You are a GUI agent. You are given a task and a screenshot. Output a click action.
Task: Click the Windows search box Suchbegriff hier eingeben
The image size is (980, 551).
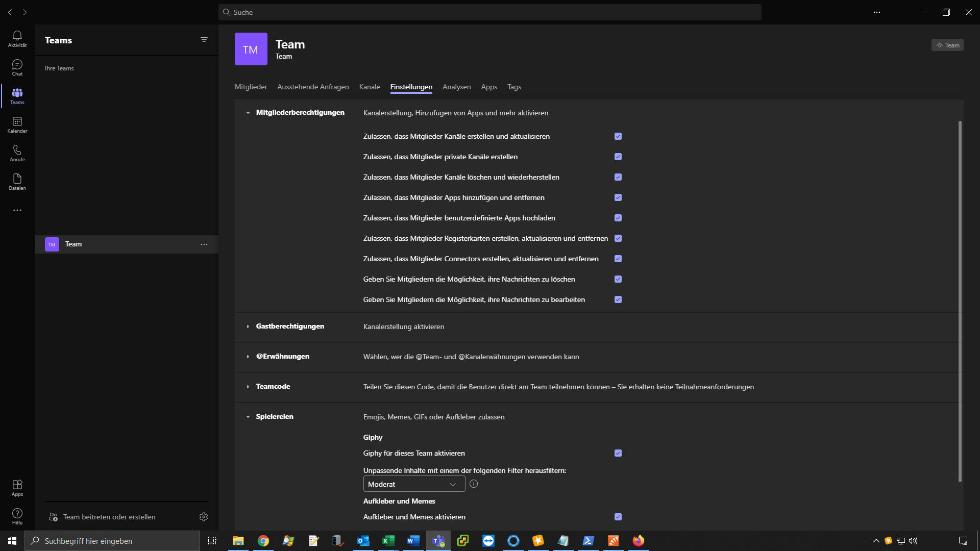pyautogui.click(x=112, y=541)
